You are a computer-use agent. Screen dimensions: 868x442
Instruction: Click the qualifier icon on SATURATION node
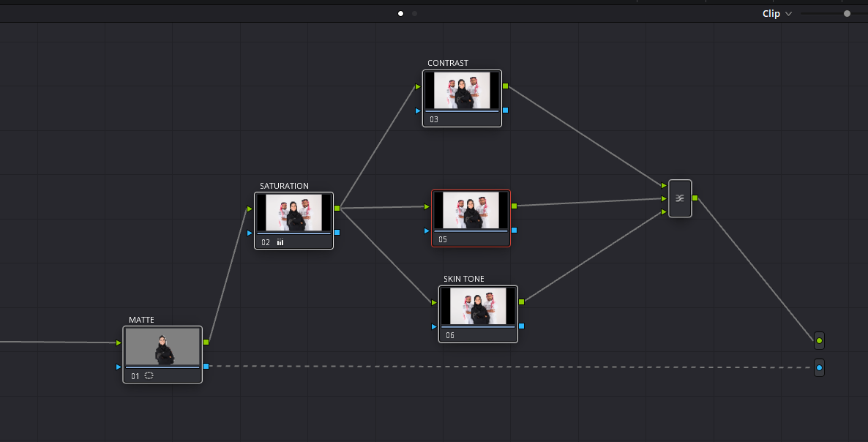point(280,241)
